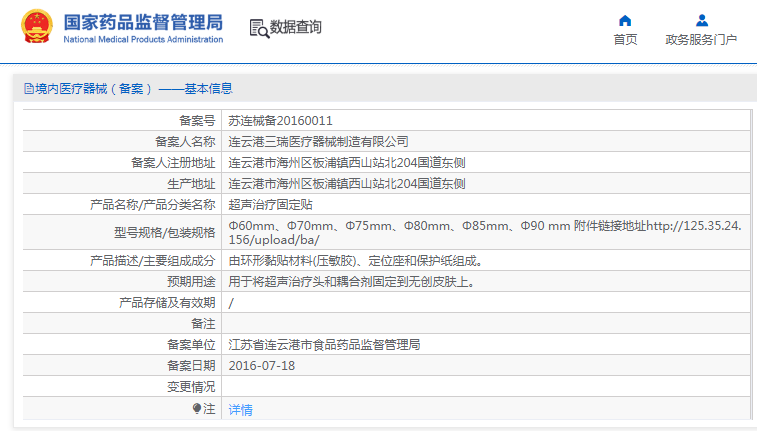Click the lightbulb icon beside 注

(x=196, y=409)
